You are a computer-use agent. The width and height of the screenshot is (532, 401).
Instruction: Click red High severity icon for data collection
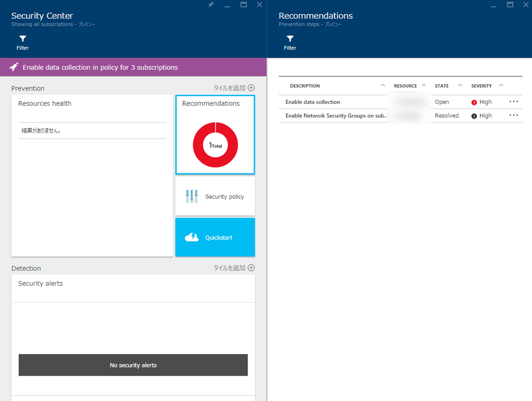pos(474,102)
